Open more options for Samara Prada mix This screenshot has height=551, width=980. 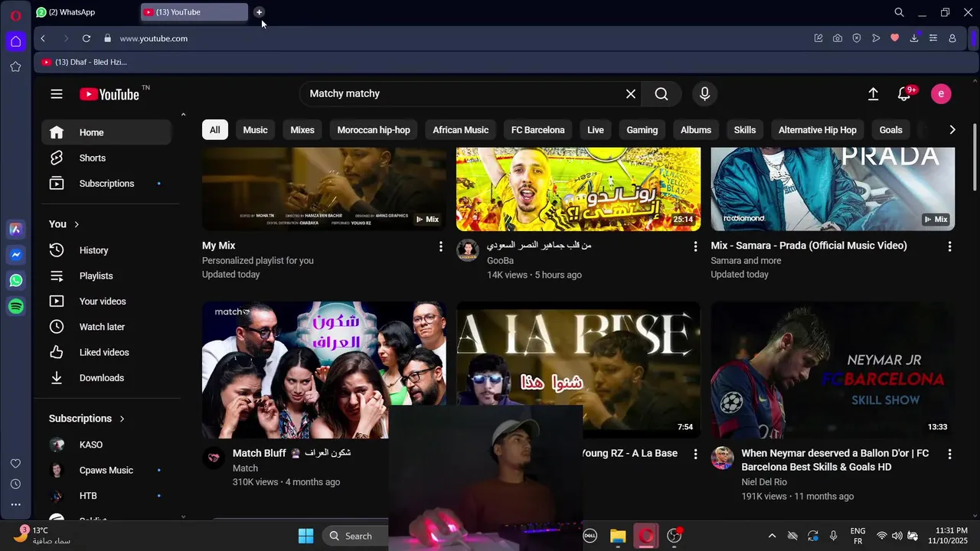pos(949,246)
